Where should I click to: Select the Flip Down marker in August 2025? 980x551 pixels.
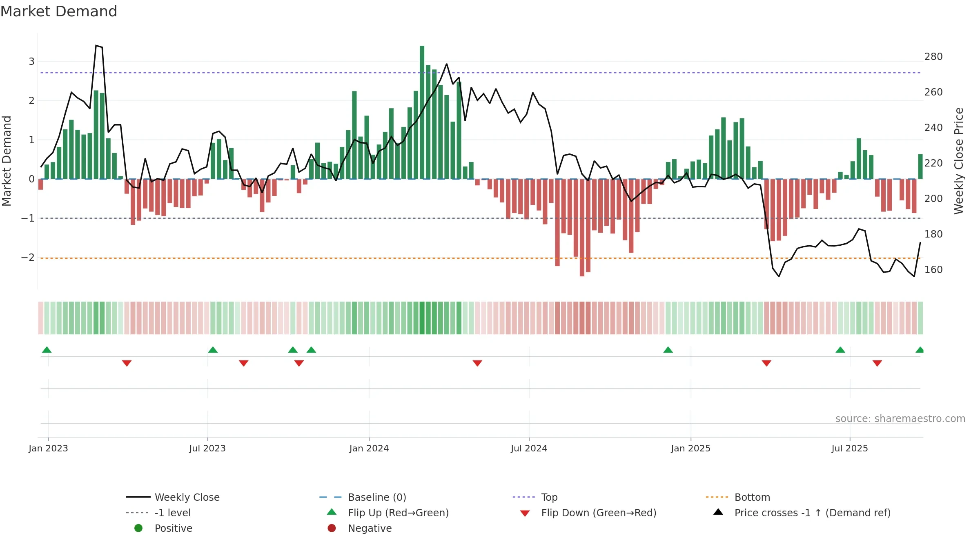(x=877, y=363)
